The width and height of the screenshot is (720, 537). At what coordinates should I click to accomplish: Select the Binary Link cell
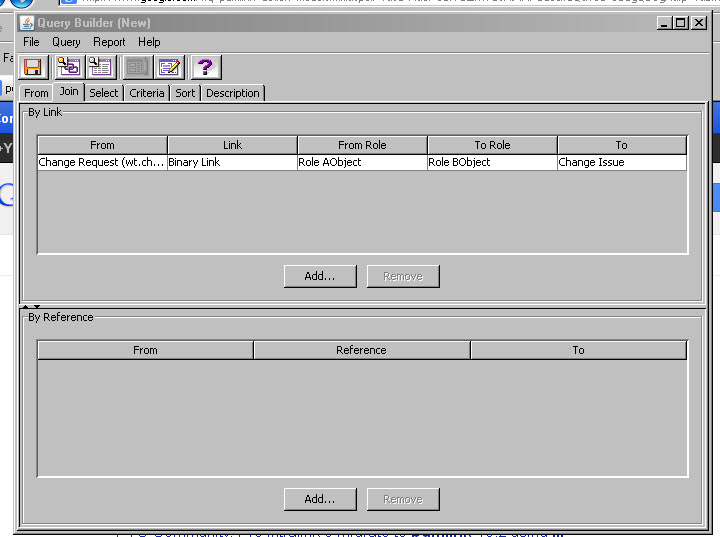tap(232, 162)
